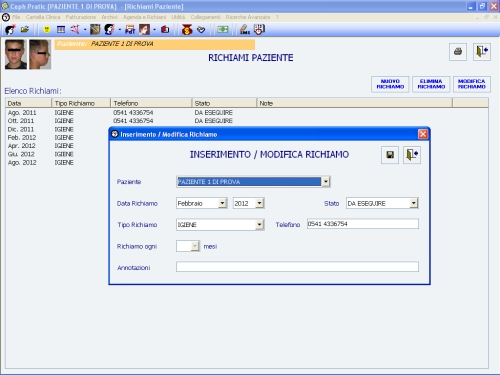The height and width of the screenshot is (375, 500).
Task: Expand the Stato dropdown showing DA ESEGUIRE
Action: [414, 203]
